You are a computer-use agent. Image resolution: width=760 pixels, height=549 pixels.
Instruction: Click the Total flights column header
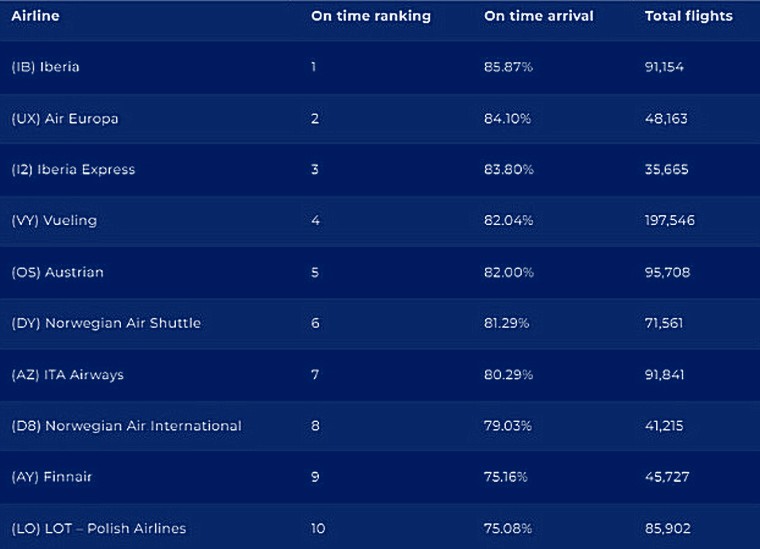click(688, 16)
